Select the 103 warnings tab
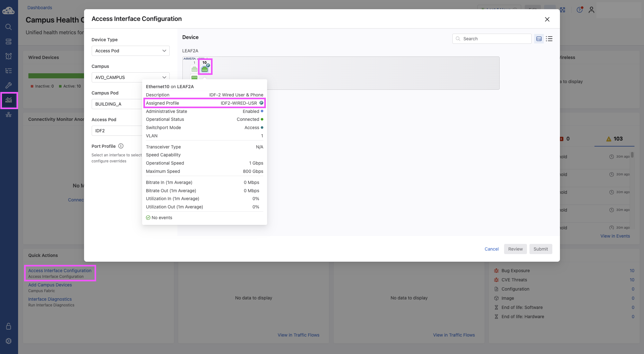This screenshot has width=644, height=354. [614, 139]
